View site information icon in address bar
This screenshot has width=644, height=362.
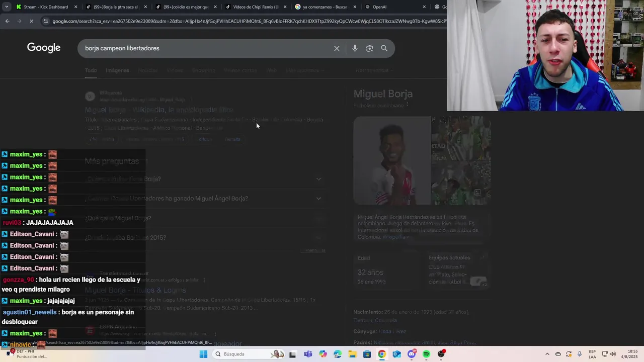coord(46,21)
